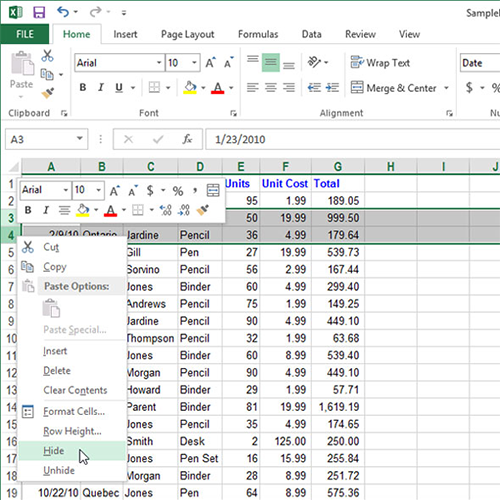The image size is (500, 500).
Task: Decrease indent in Alignment group
Action: (x=314, y=88)
